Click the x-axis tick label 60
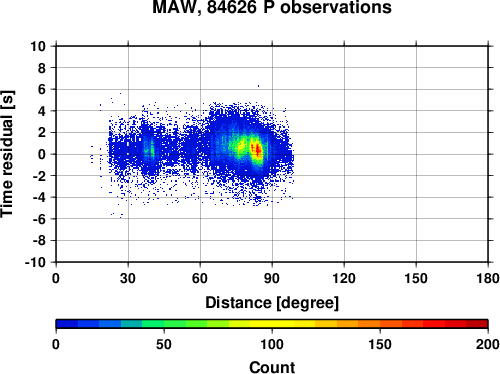 (200, 278)
